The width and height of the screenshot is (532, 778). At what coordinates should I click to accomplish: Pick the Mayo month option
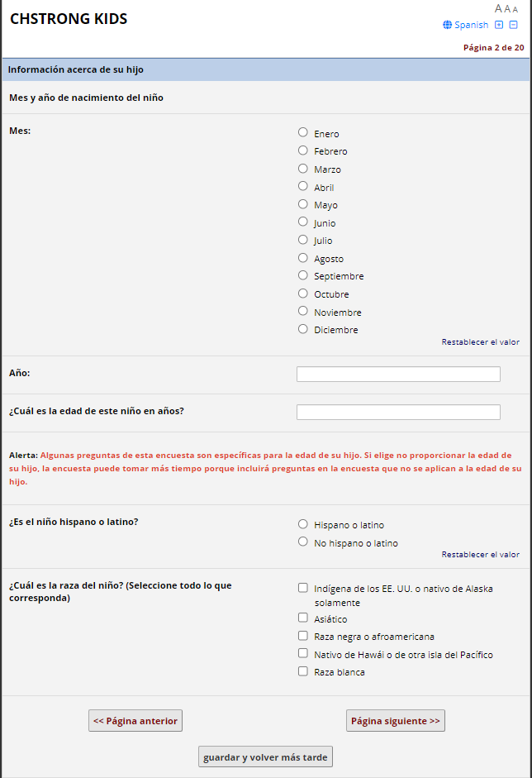[x=303, y=203]
